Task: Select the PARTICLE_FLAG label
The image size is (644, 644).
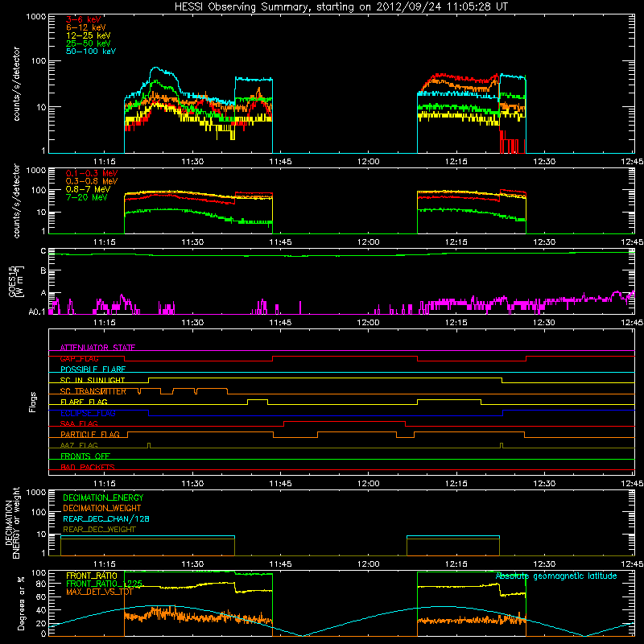Action: (90, 434)
